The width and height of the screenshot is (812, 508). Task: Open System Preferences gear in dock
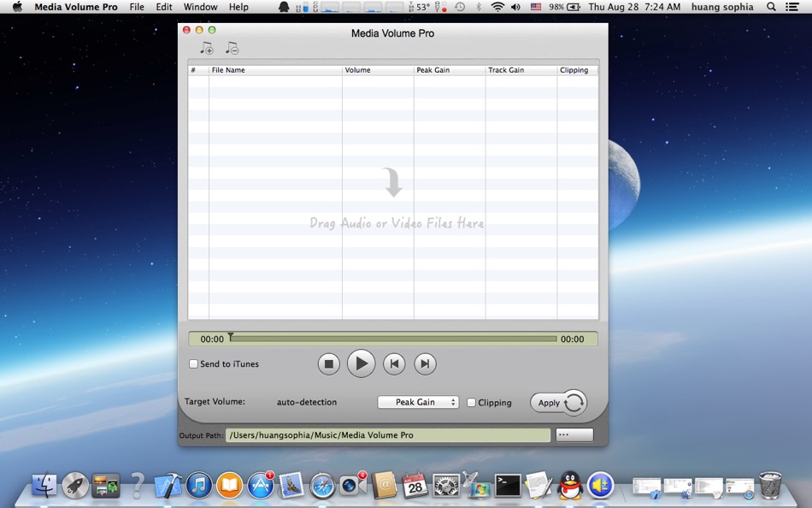tap(446, 486)
